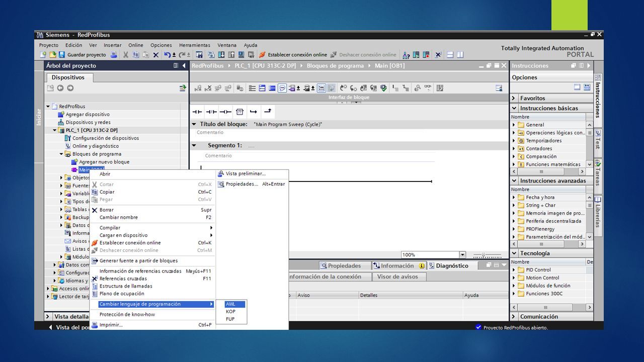Insert a normally open contact
The height and width of the screenshot is (362, 644).
pos(197,112)
